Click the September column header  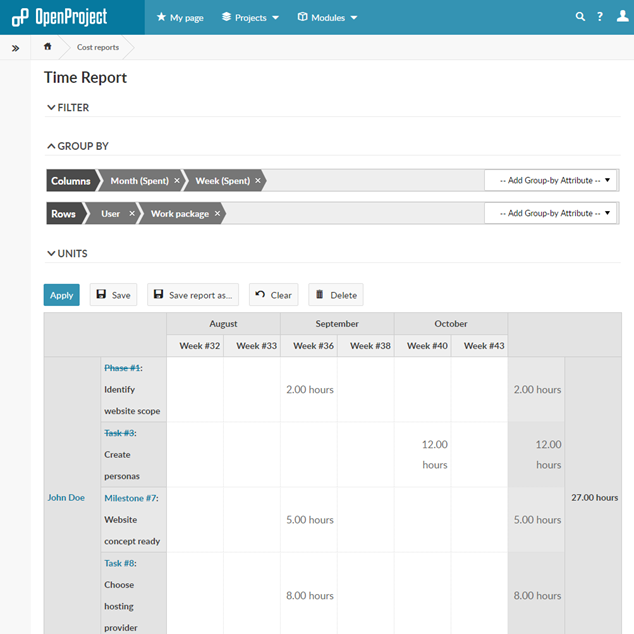337,323
